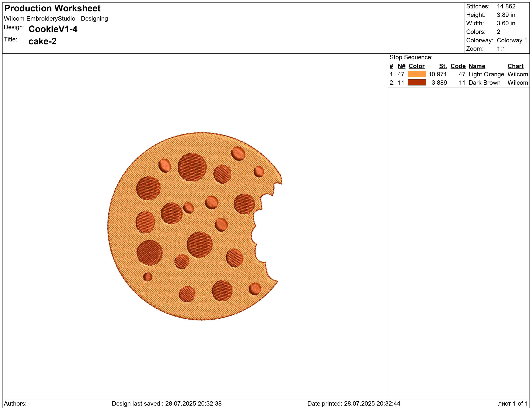Click the Name column header
The height and width of the screenshot is (409, 532).
point(477,66)
